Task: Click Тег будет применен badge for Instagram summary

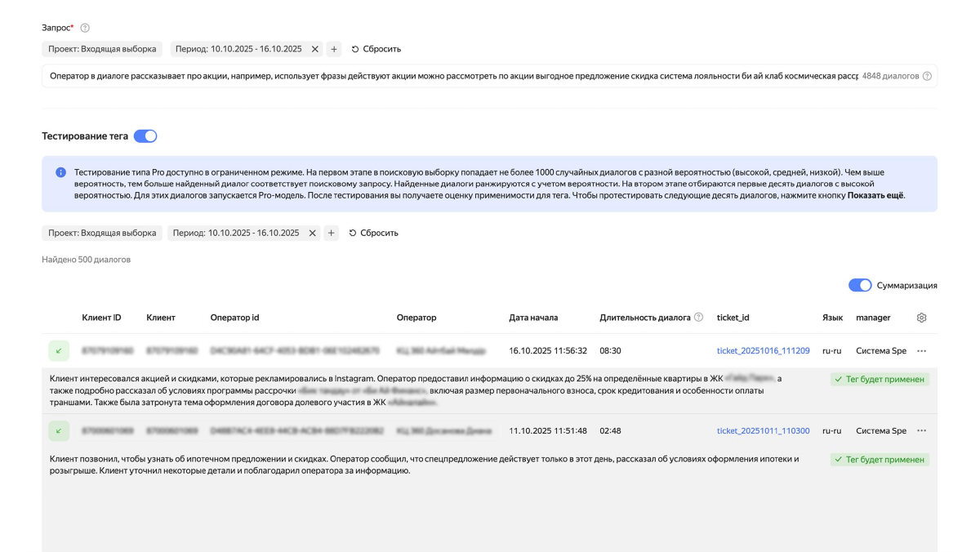Action: click(880, 380)
